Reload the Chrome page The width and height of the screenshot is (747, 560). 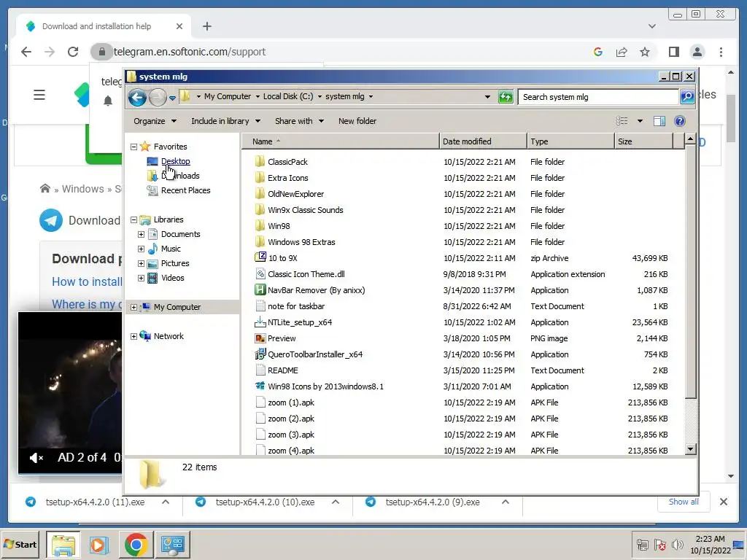point(73,52)
